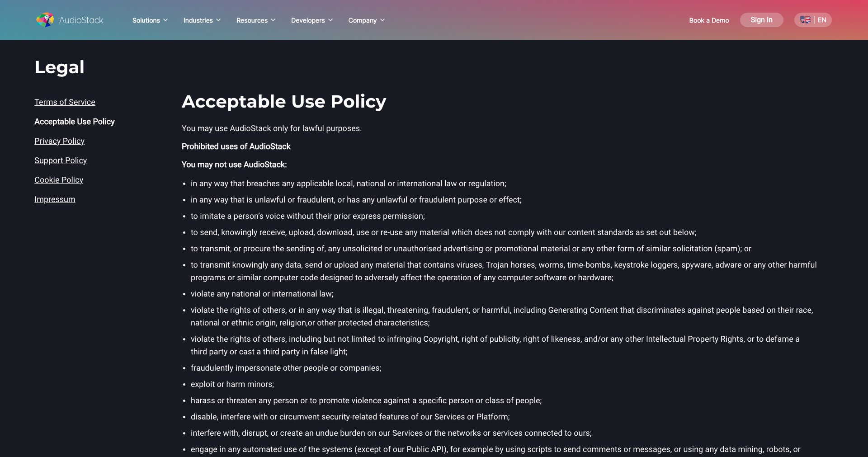Open the Company menu item

367,20
